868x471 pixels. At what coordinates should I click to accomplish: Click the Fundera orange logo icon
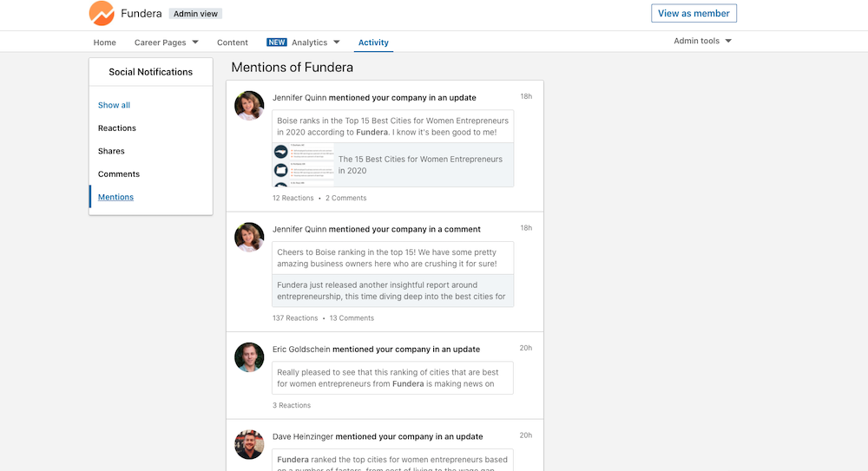pos(102,13)
